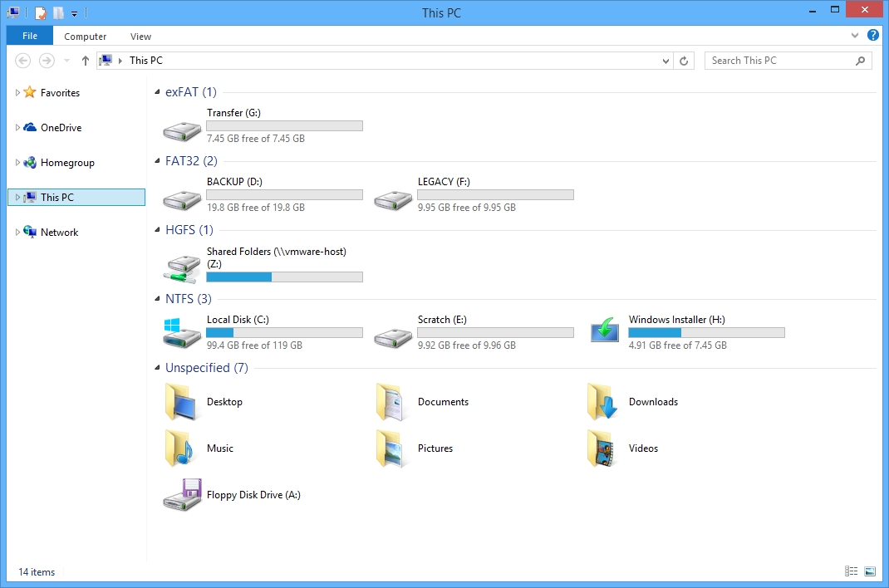The image size is (889, 588).
Task: Refresh the This PC view
Action: click(x=684, y=61)
